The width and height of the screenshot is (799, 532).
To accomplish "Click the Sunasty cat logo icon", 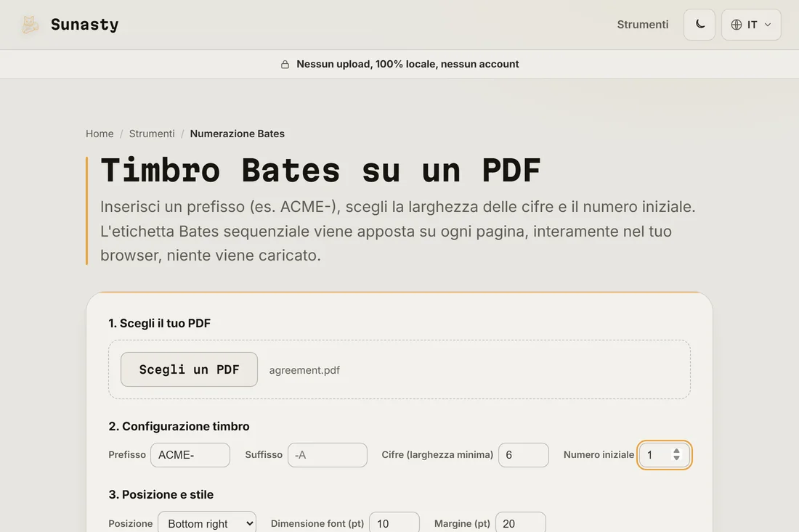I will pyautogui.click(x=30, y=25).
